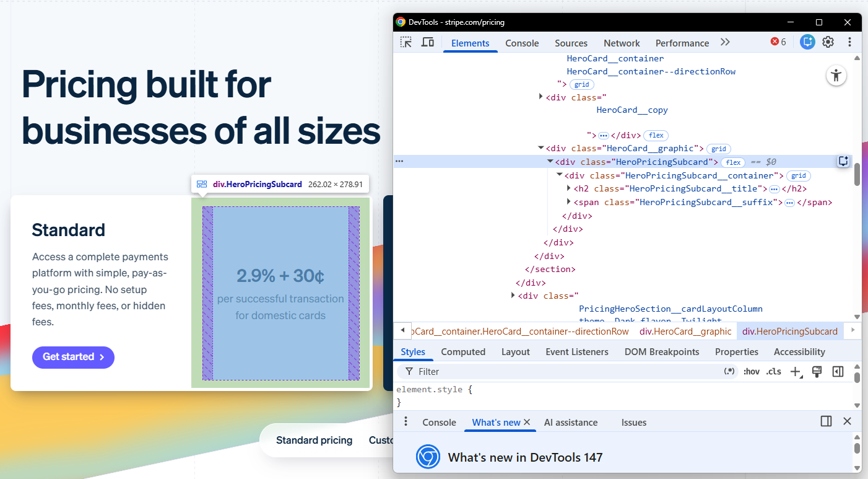Click into the styles Filter field
The image size is (868, 479).
click(566, 371)
